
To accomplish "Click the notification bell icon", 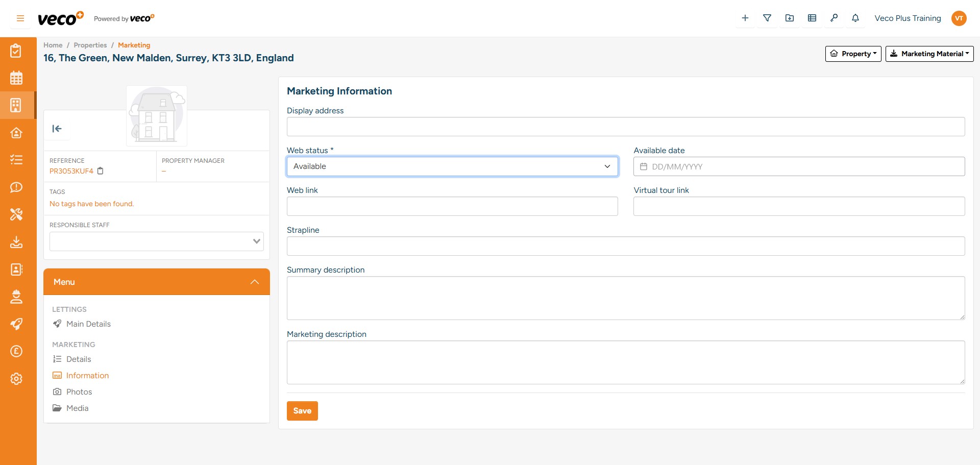I will pyautogui.click(x=855, y=18).
